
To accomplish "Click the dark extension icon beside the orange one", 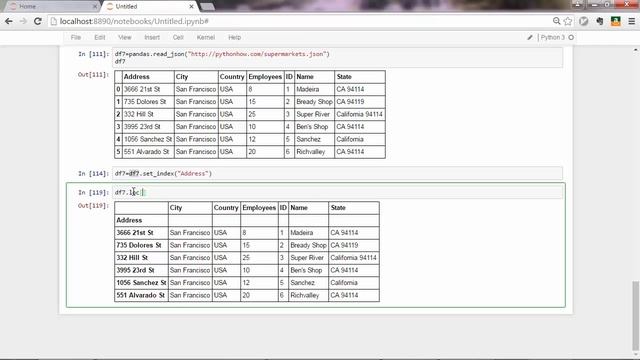I will [x=600, y=21].
